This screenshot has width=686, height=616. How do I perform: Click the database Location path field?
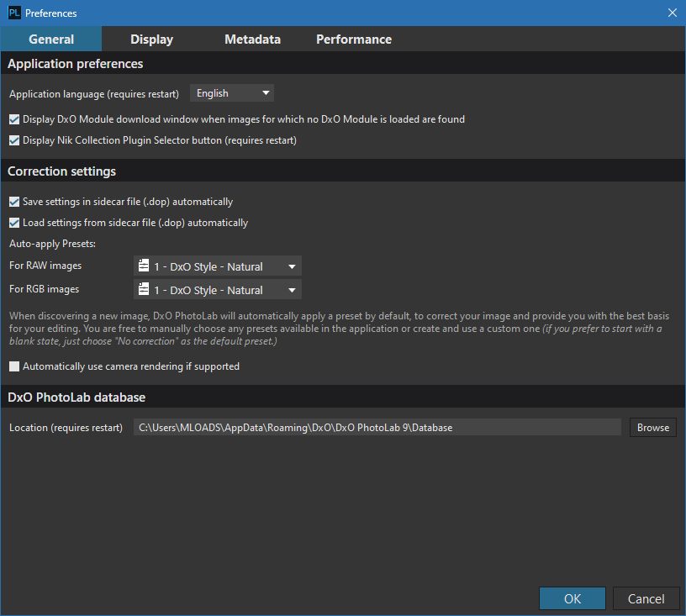[377, 427]
